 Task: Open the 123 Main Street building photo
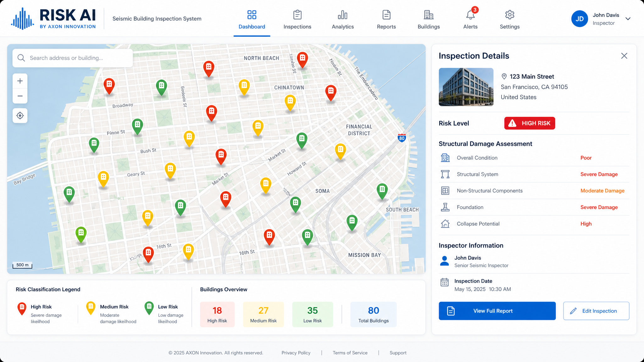(x=466, y=87)
